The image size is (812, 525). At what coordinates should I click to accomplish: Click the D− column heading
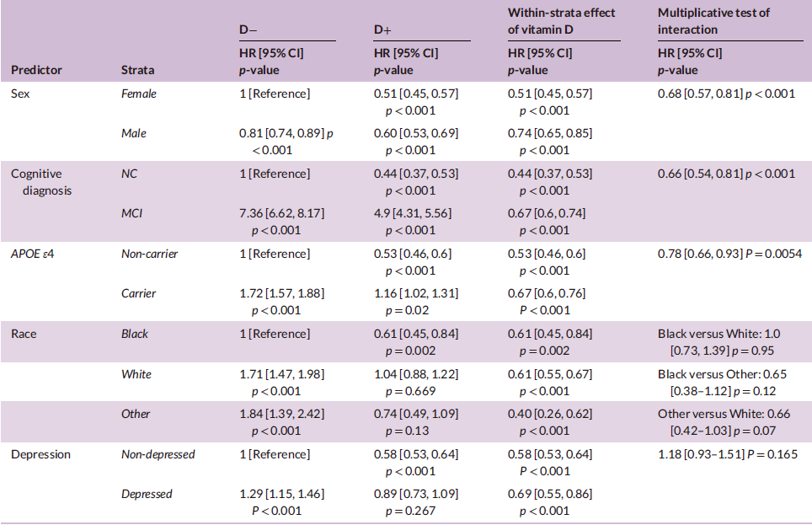tap(248, 29)
